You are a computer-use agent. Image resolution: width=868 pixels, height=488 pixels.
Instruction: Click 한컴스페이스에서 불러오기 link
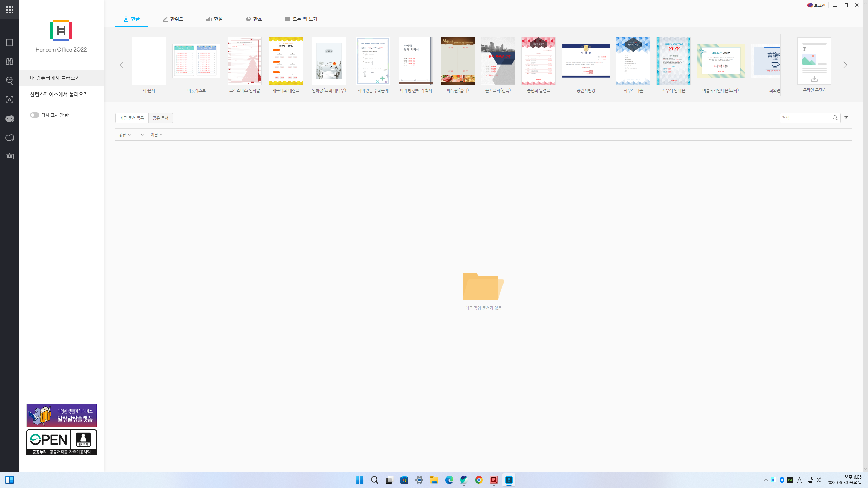pyautogui.click(x=59, y=94)
